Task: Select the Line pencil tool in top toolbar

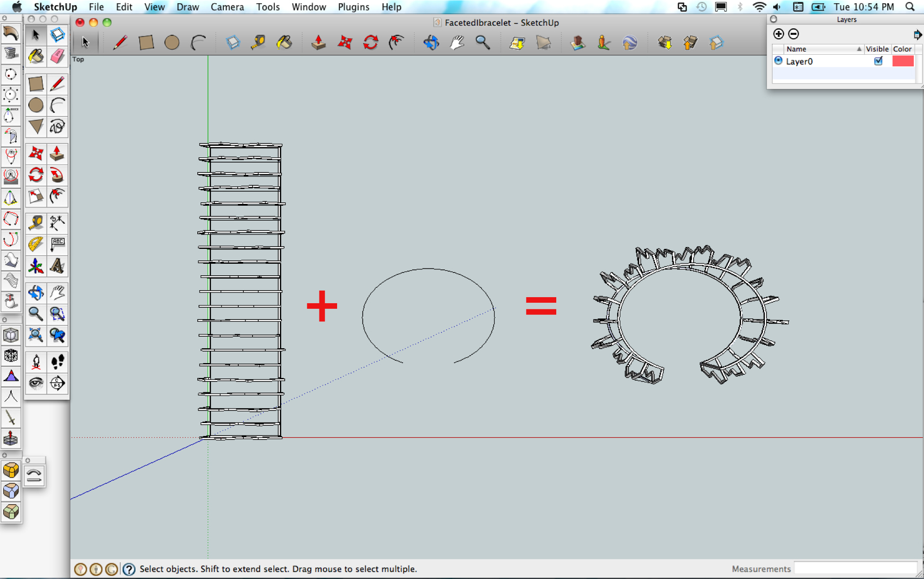Action: tap(120, 43)
